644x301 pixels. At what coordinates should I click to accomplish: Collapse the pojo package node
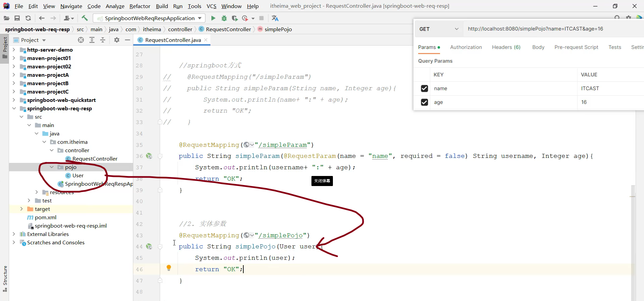point(52,167)
